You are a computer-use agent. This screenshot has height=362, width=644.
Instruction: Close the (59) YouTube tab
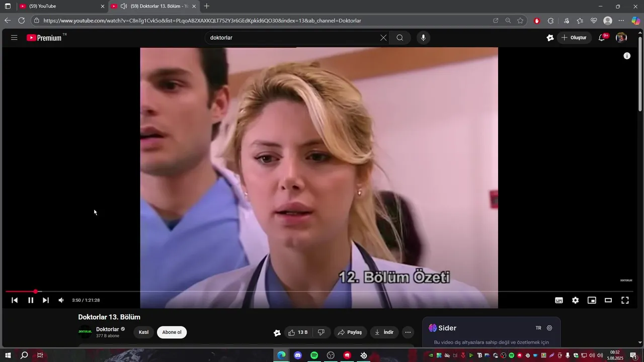pos(103,6)
